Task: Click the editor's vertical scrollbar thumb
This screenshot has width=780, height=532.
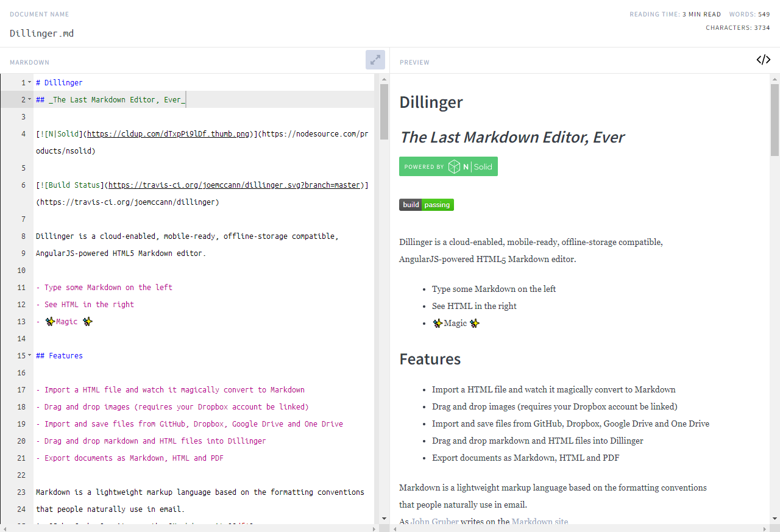Action: coord(384,112)
